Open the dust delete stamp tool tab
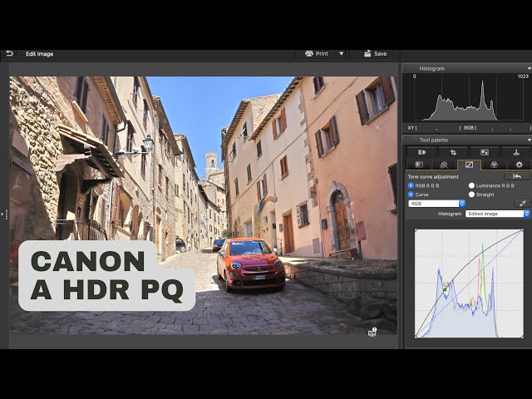Viewport: 532px width, 399px height. [516, 152]
